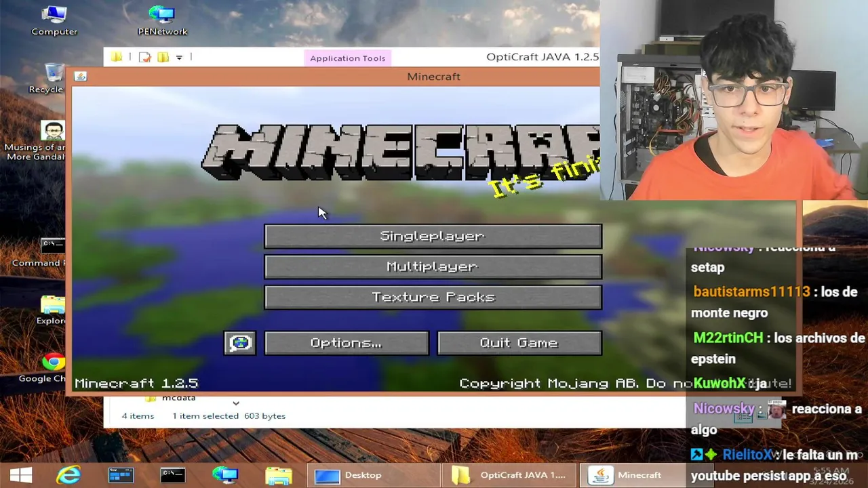
Task: Open the Computer desktop icon
Action: tap(54, 20)
